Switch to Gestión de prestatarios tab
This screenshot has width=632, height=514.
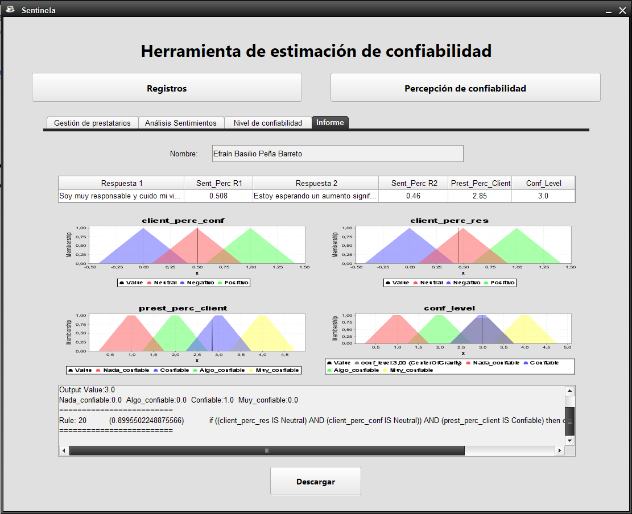tap(91, 123)
